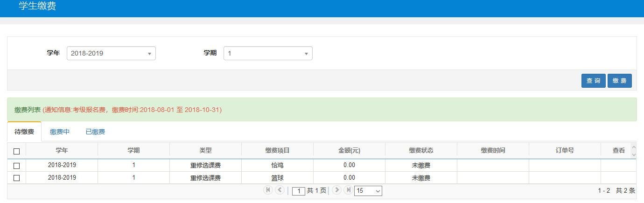Select the 待缴费 tab
Viewport: 644px width, 203px height.
click(x=24, y=132)
